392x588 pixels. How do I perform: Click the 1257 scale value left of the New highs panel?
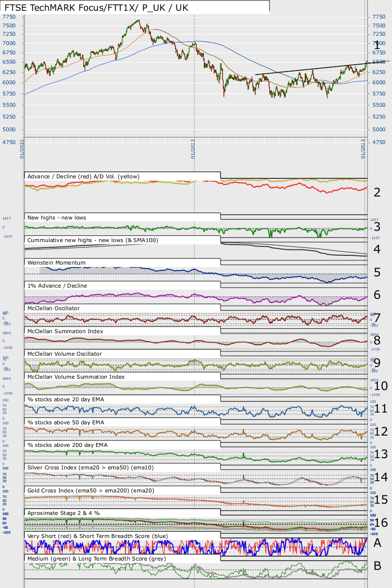tap(6, 219)
